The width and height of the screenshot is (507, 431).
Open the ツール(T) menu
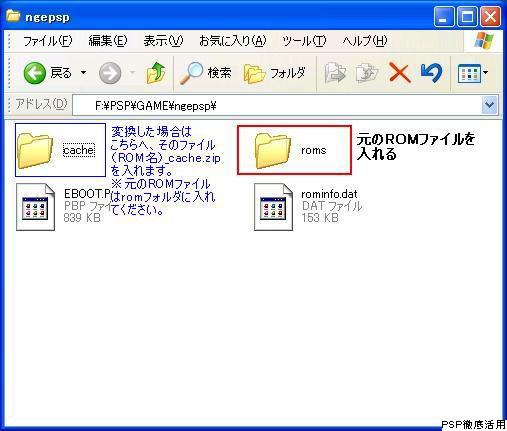pyautogui.click(x=304, y=41)
